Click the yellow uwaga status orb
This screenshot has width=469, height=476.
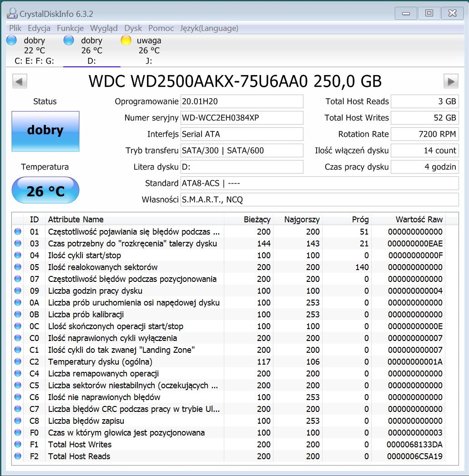point(126,40)
